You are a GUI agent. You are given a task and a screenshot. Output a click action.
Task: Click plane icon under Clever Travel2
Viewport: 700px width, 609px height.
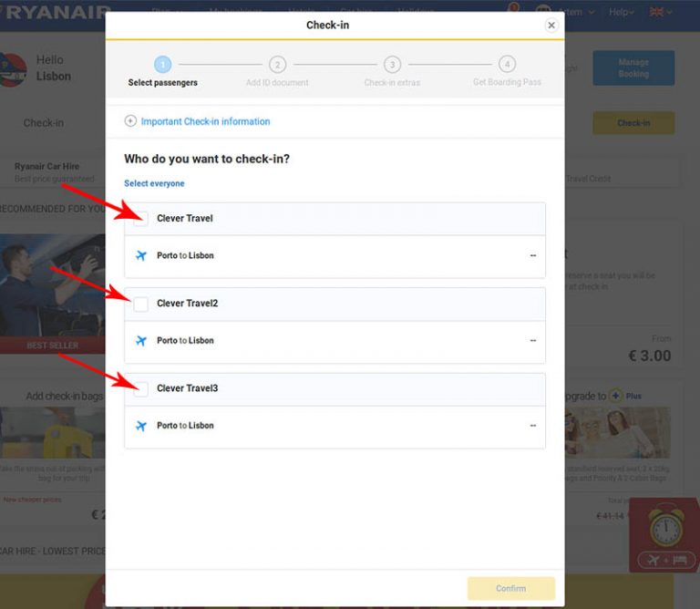coord(141,341)
